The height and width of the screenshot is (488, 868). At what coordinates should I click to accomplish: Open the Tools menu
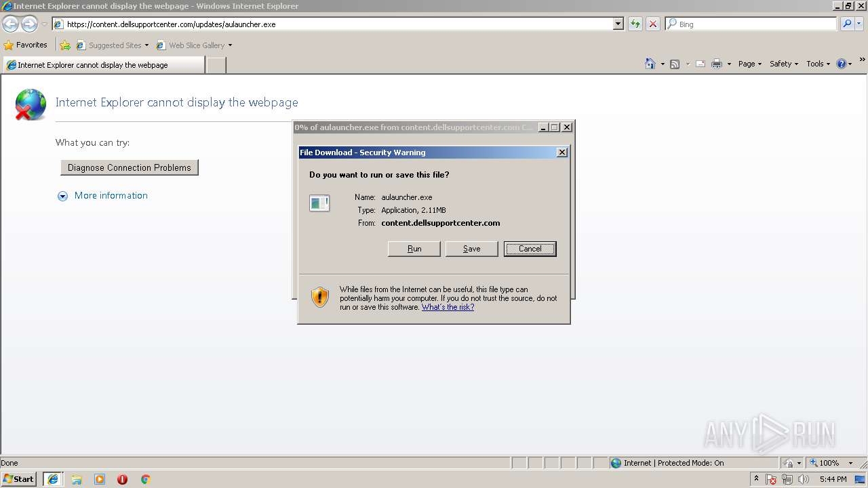pyautogui.click(x=818, y=64)
